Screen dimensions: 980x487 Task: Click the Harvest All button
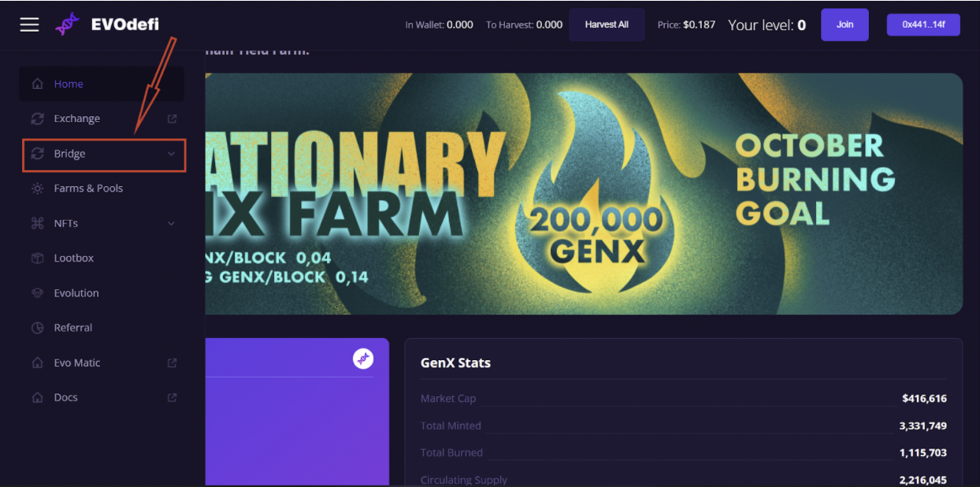[607, 24]
